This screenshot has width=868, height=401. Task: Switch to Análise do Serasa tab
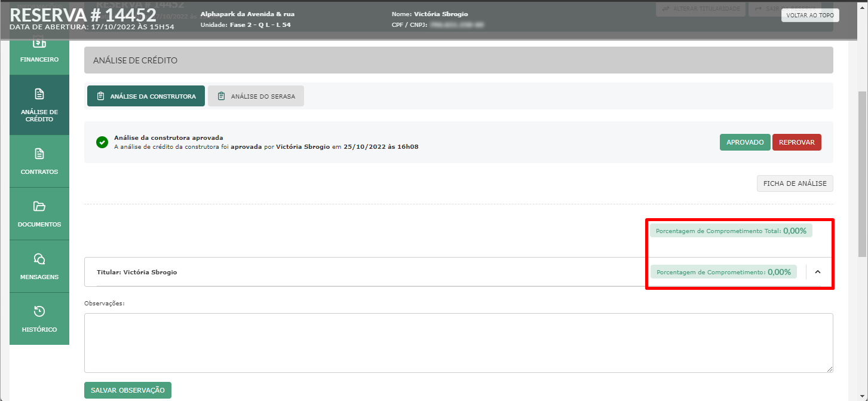(x=256, y=96)
